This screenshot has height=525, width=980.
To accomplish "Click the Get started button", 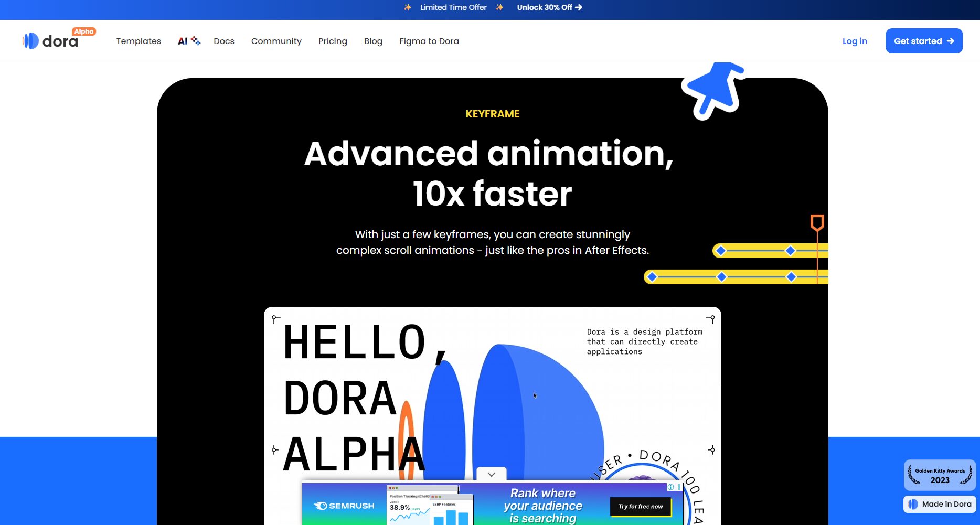I will point(924,41).
